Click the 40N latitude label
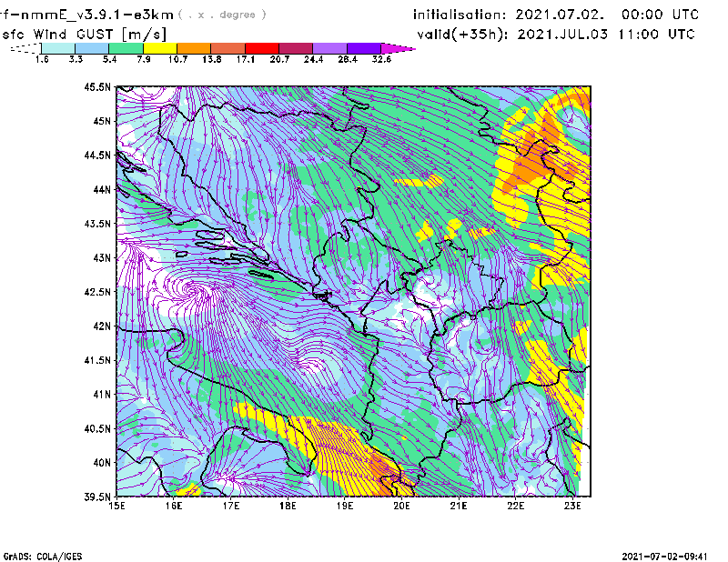This screenshot has height=562, width=728. pyautogui.click(x=102, y=462)
